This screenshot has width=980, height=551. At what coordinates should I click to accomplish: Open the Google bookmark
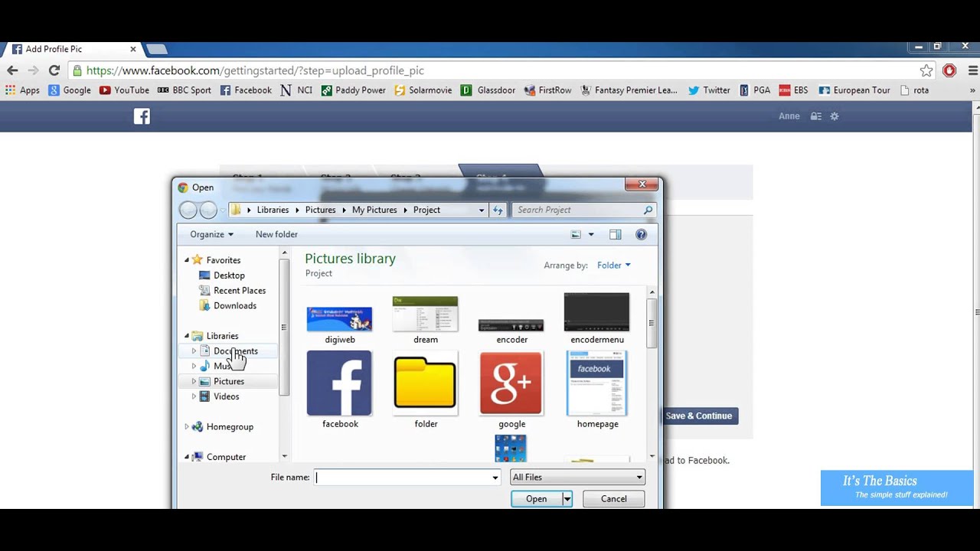click(70, 90)
